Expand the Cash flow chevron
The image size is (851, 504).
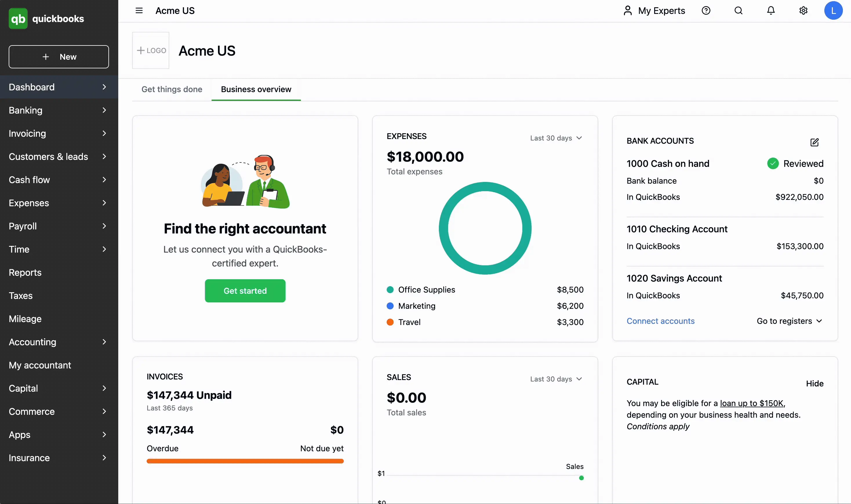click(x=104, y=180)
